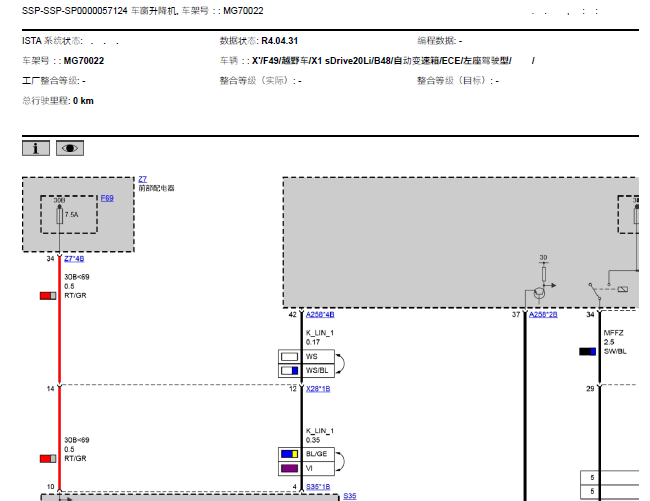
Task: Click the transistor symbol above pin 37
Action: pos(539,293)
